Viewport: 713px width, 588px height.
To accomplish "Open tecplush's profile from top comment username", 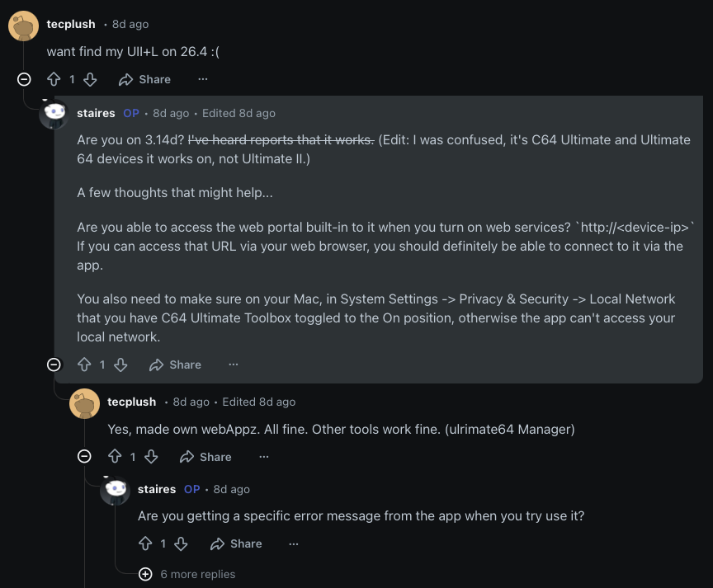I will (x=71, y=24).
